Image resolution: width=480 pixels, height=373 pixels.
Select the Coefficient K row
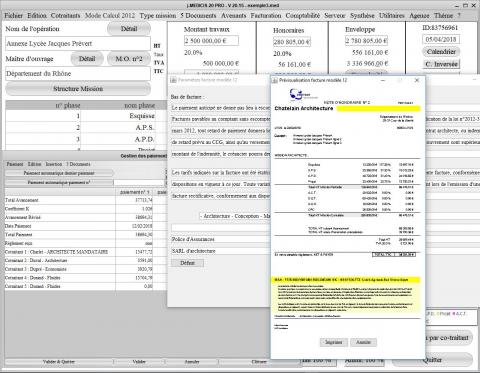(x=79, y=209)
